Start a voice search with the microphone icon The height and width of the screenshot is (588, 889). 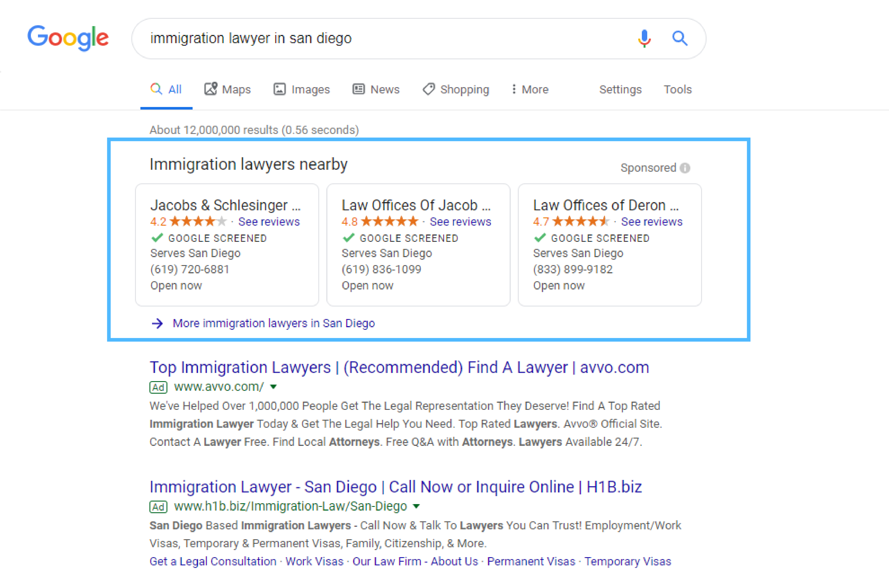644,38
